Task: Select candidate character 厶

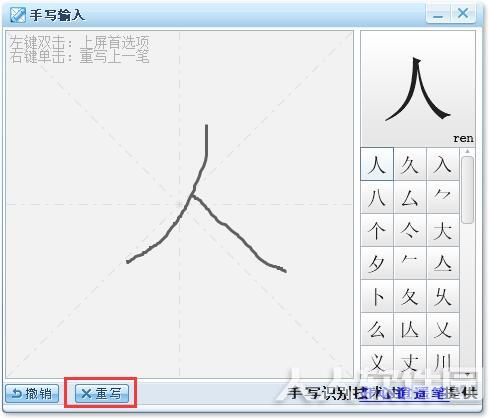Action: [410, 197]
